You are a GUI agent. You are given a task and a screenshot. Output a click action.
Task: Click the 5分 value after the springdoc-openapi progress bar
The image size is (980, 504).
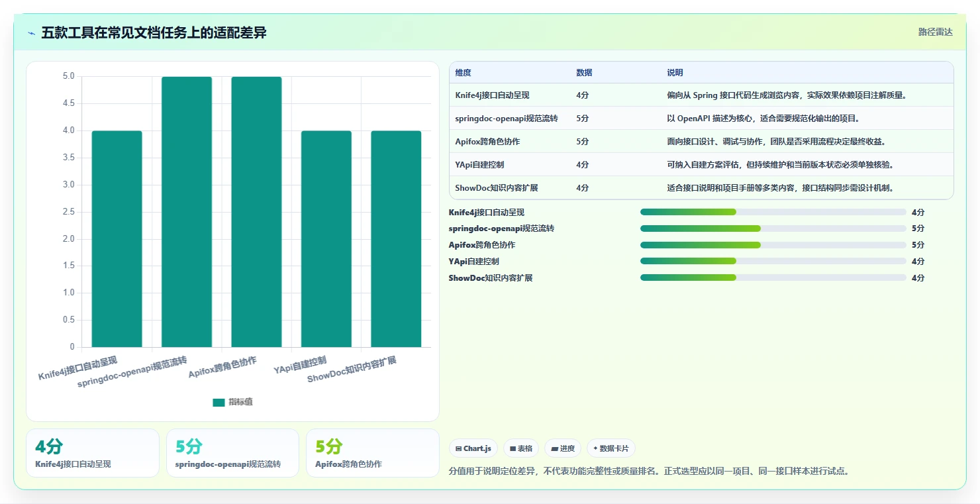pyautogui.click(x=918, y=228)
